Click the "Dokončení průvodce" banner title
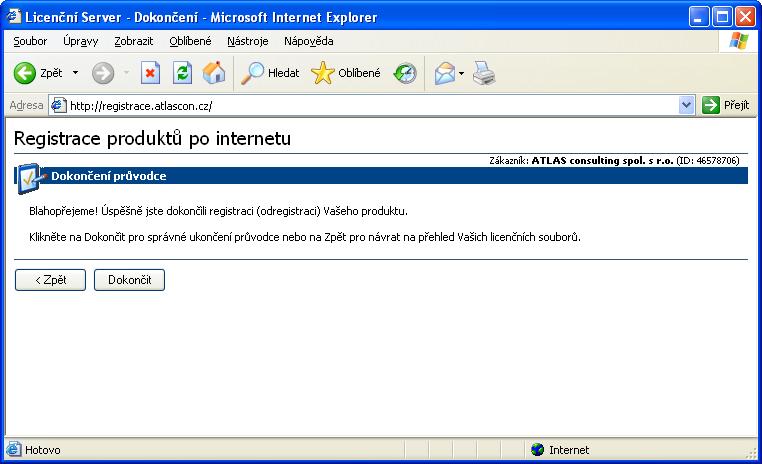The width and height of the screenshot is (762, 464). pos(109,176)
